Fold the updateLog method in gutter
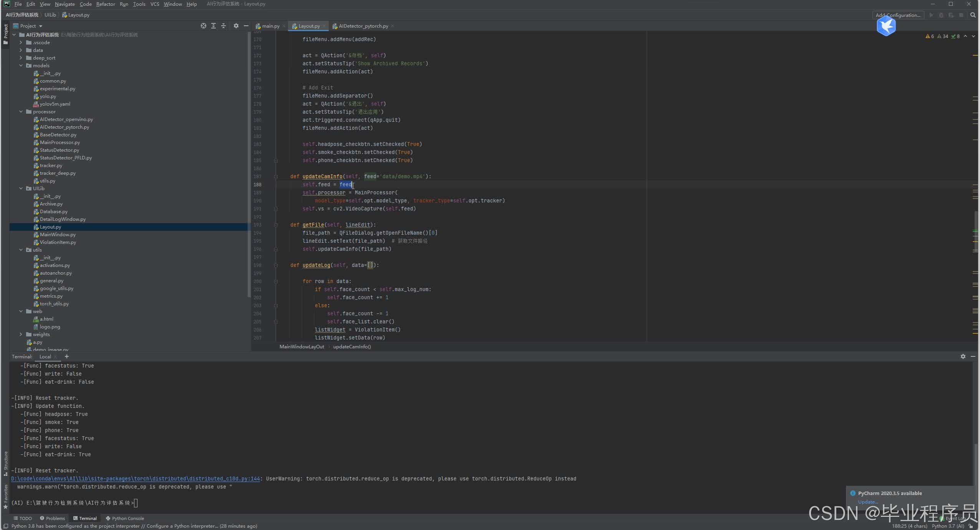The height and width of the screenshot is (530, 980). (276, 265)
